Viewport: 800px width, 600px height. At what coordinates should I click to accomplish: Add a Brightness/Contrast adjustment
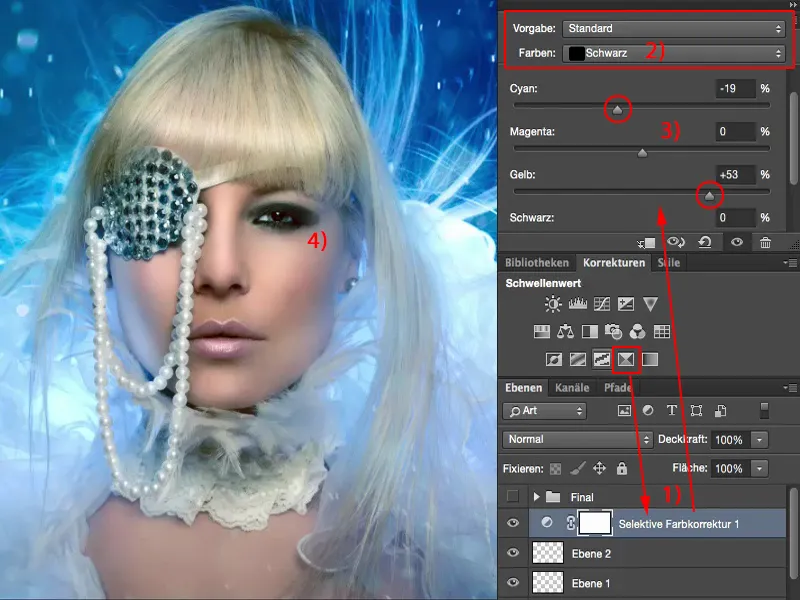click(x=553, y=305)
